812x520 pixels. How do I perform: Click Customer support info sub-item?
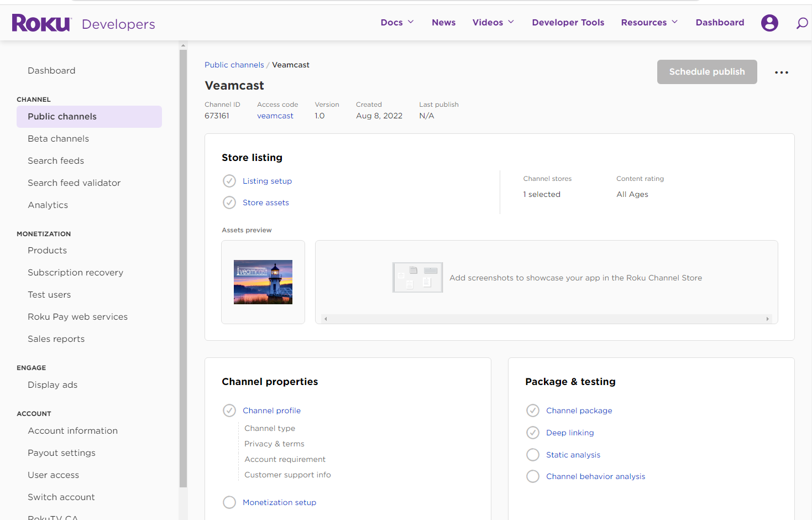click(x=287, y=475)
